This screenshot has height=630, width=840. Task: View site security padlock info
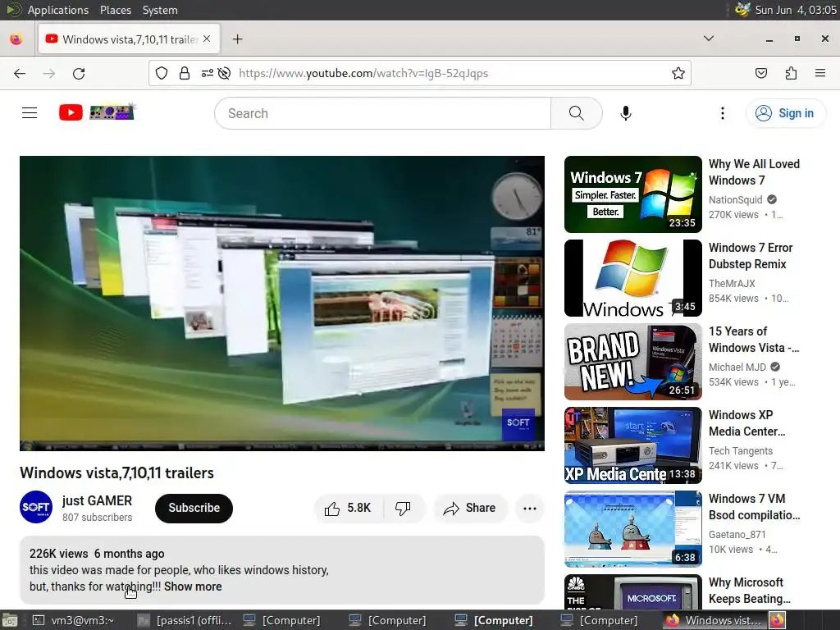pos(185,73)
